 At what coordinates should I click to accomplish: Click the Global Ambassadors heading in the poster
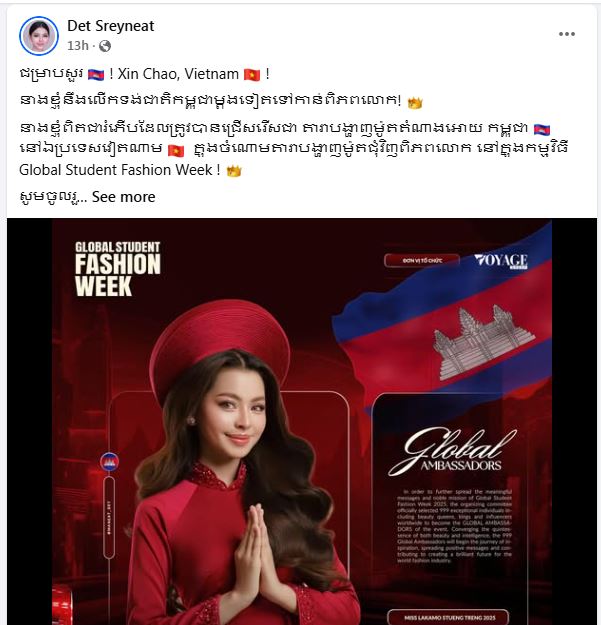(x=453, y=452)
